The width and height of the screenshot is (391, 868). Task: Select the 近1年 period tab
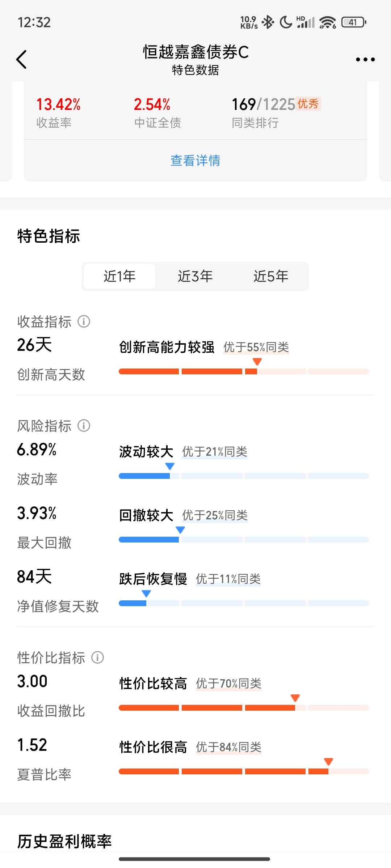[119, 276]
